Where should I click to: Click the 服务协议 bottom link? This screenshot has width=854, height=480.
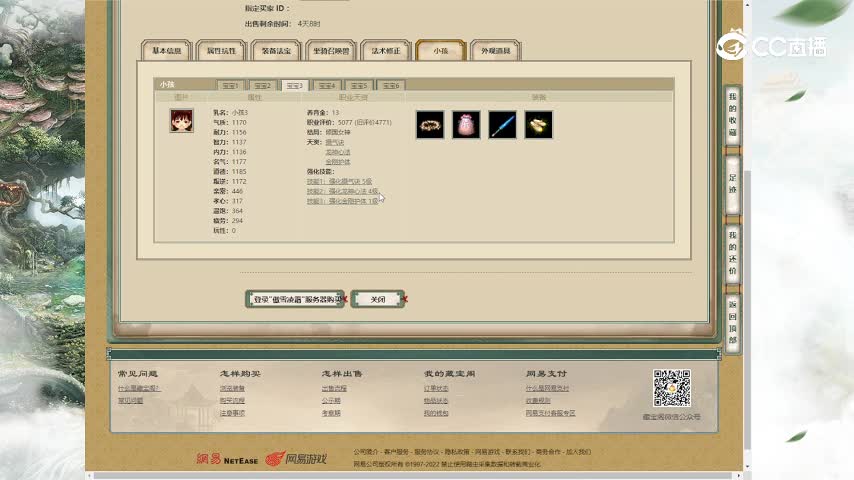coord(426,452)
